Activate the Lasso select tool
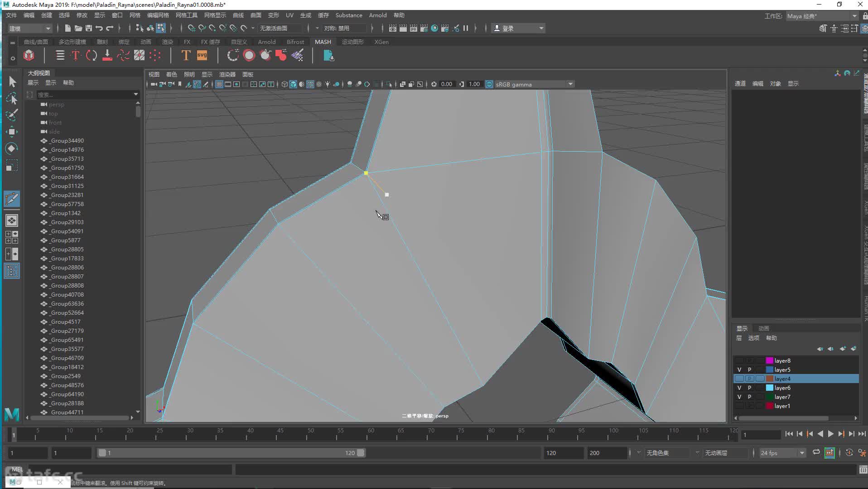The height and width of the screenshot is (489, 868). click(x=12, y=98)
